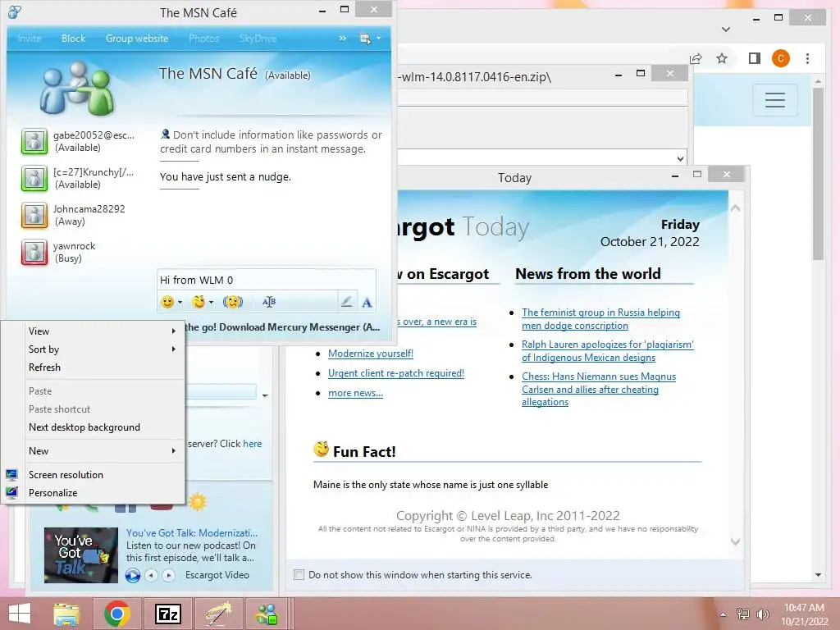This screenshot has width=840, height=630.
Task: Expand more commands chevron in chat toolbar
Action: [x=343, y=39]
